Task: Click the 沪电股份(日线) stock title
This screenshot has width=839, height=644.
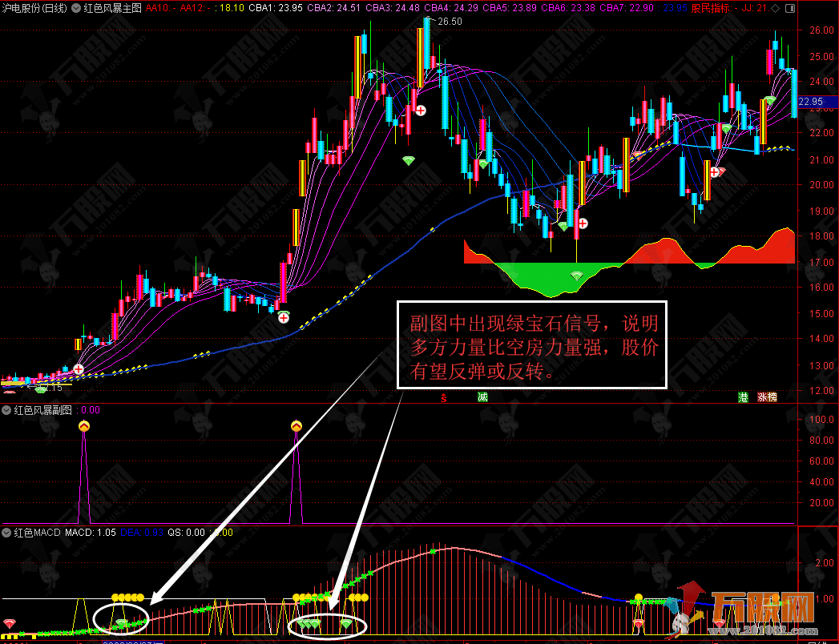Action: (34, 8)
